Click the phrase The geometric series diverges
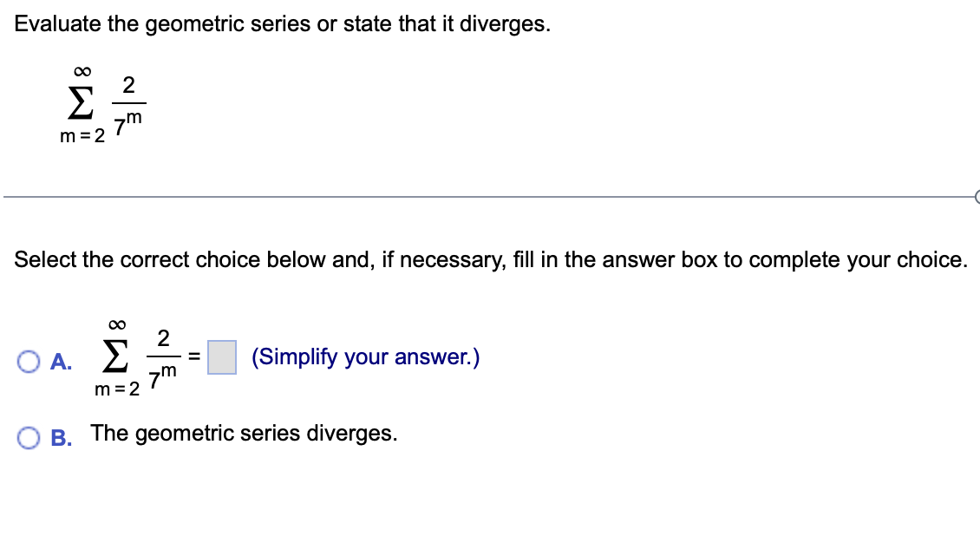 244,433
